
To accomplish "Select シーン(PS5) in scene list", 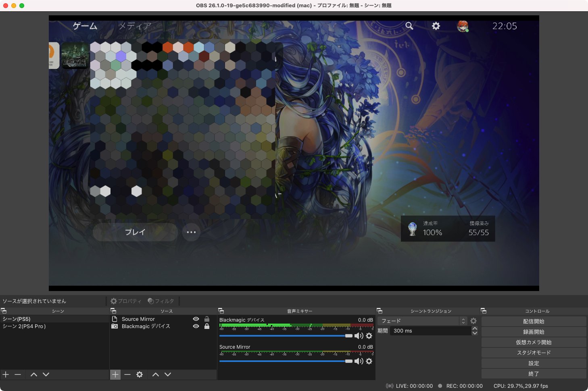I will point(54,319).
